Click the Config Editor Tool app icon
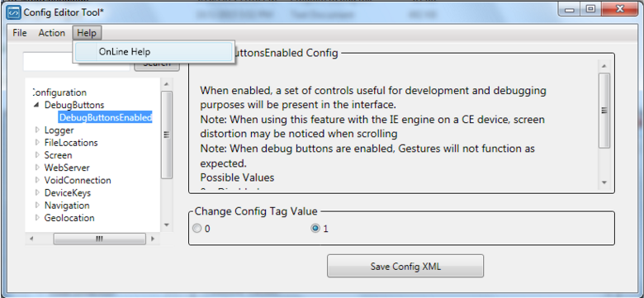Image resolution: width=644 pixels, height=298 pixels. (x=13, y=12)
